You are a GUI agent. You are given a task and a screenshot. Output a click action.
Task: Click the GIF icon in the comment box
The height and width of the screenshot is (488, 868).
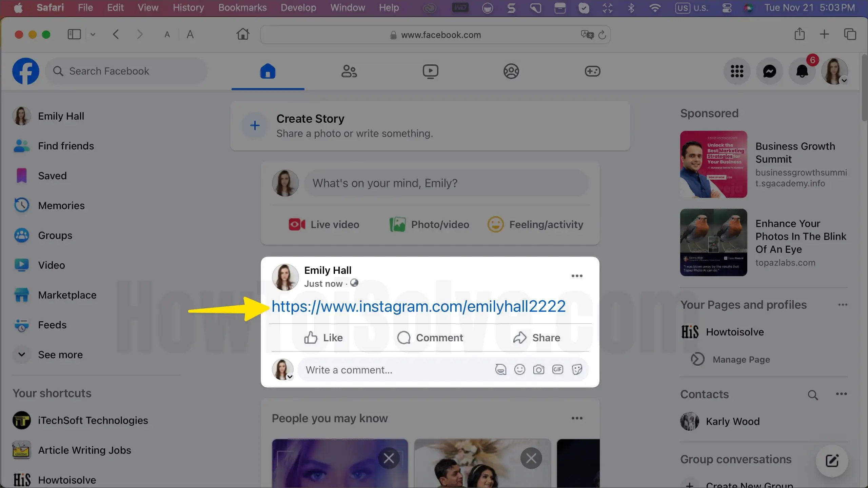click(x=558, y=369)
